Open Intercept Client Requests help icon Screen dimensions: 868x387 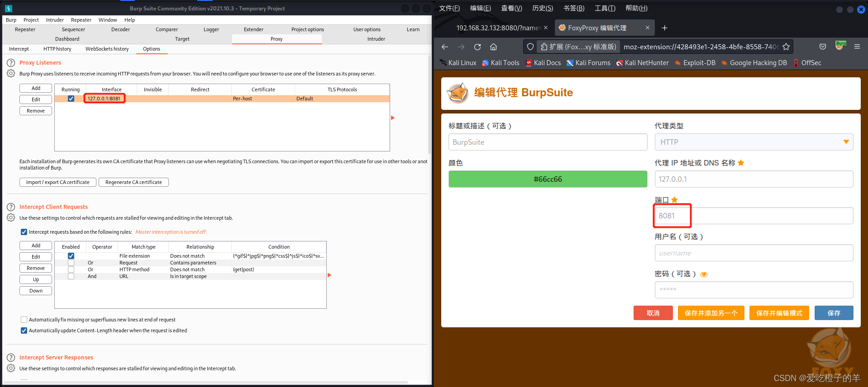tap(11, 207)
